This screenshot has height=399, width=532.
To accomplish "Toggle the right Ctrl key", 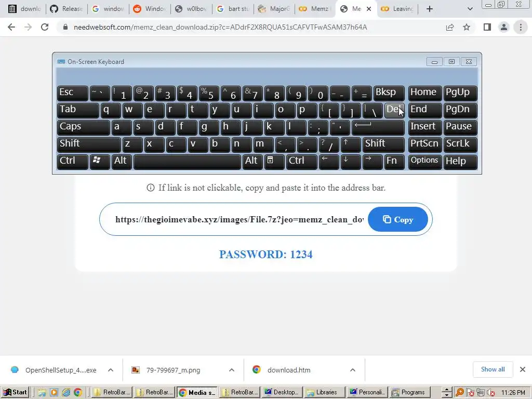I will [x=301, y=162].
